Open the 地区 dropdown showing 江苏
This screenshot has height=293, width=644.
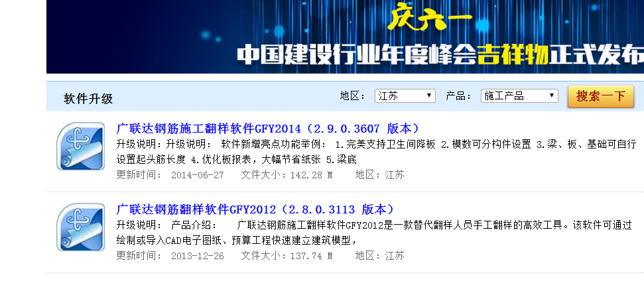405,96
